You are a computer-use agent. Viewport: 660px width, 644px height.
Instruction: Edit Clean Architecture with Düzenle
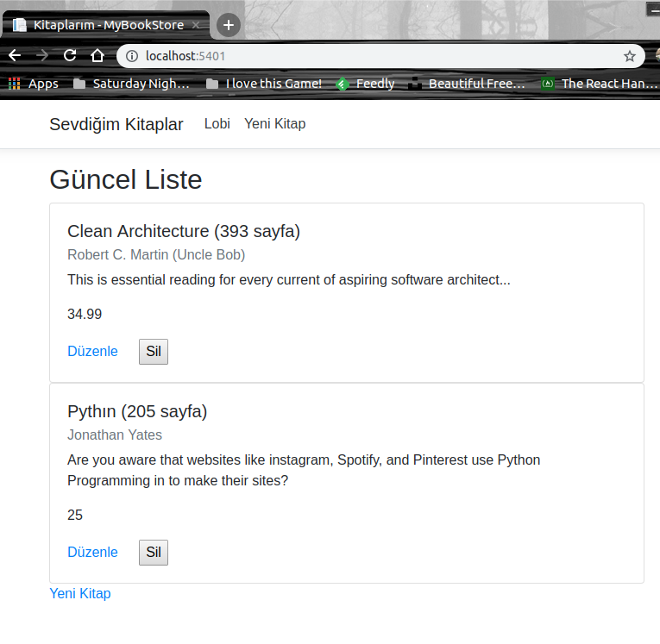92,352
